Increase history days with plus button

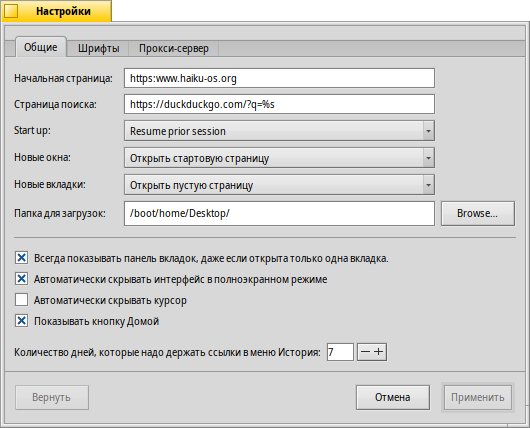tap(379, 352)
